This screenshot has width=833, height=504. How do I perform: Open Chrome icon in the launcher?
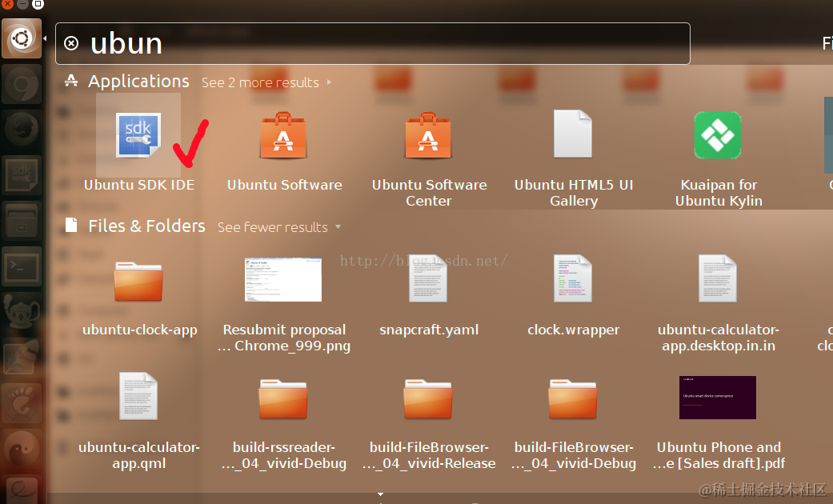(22, 85)
